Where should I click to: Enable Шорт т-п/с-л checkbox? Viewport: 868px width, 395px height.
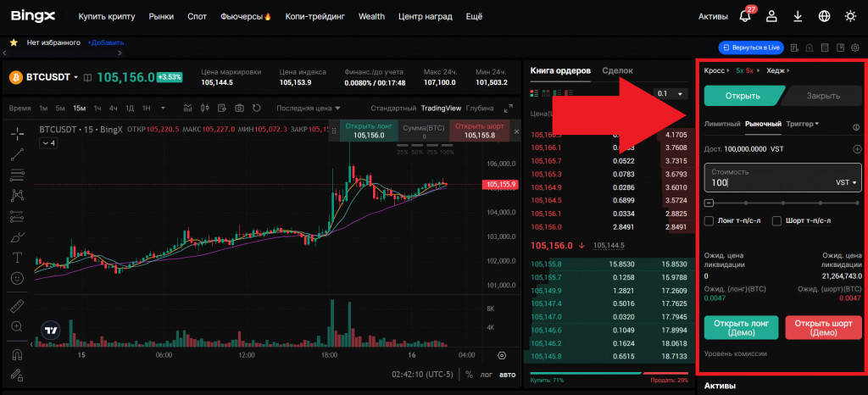pyautogui.click(x=776, y=220)
